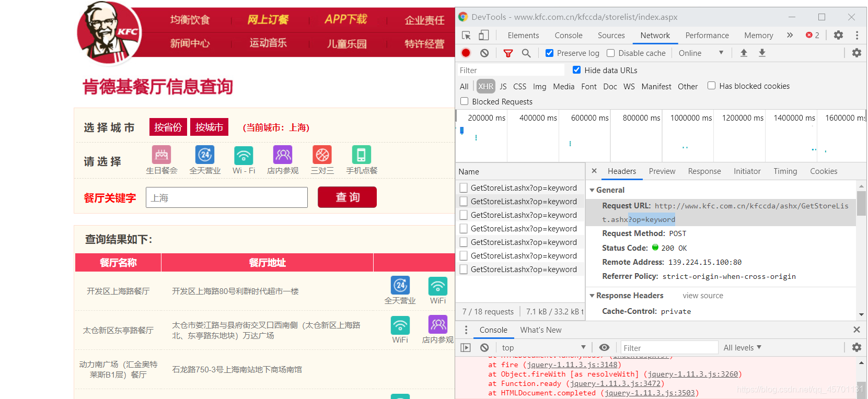Tick checkbox of first GetStoreList request

[464, 188]
